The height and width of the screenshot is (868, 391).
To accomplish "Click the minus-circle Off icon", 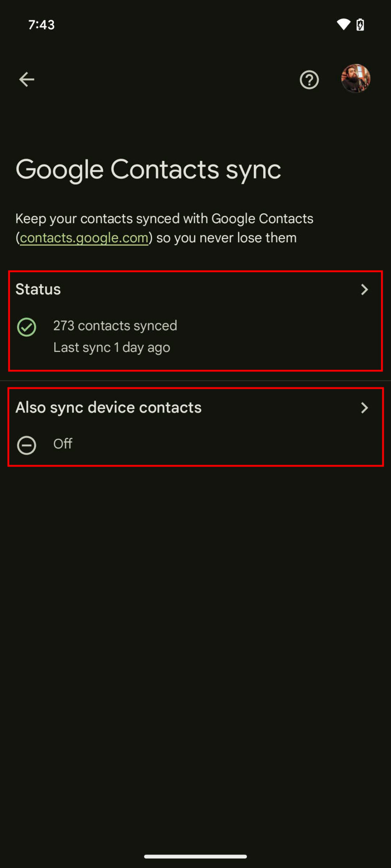I will click(x=27, y=445).
